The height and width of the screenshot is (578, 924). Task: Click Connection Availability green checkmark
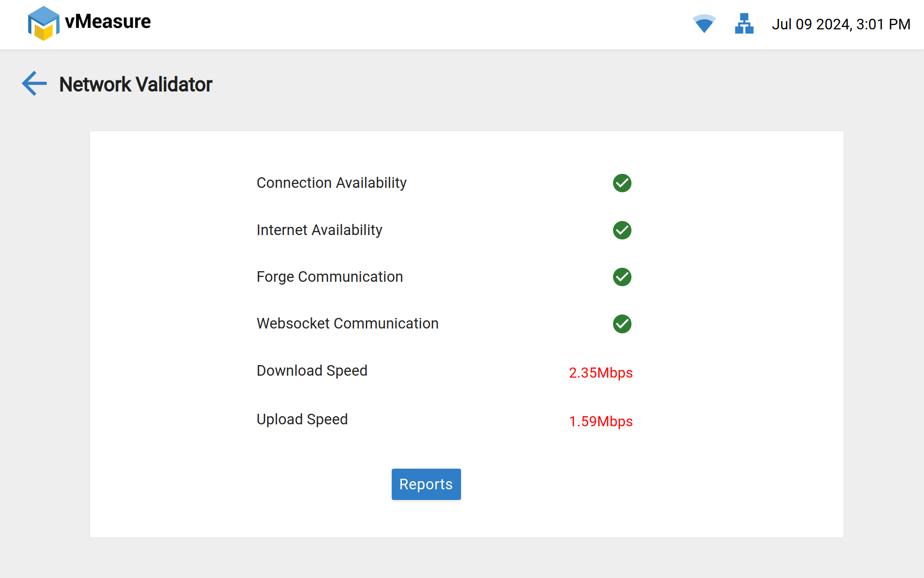pos(622,183)
